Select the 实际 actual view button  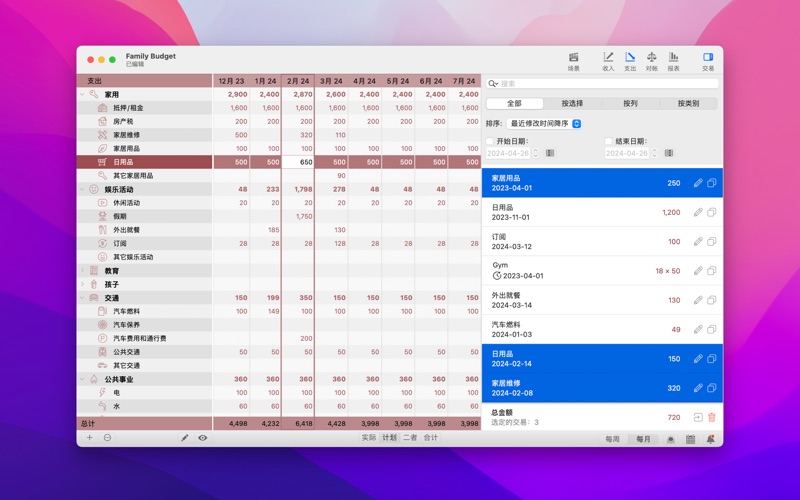click(369, 438)
